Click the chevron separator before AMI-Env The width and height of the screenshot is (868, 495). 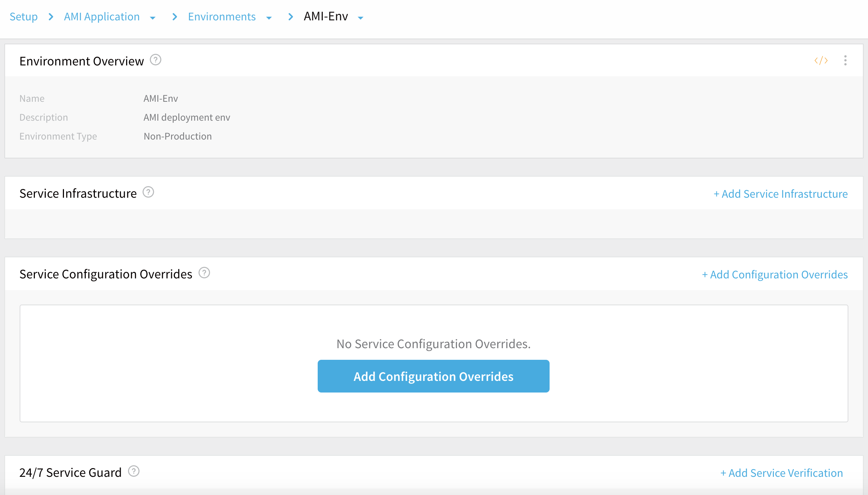(x=290, y=17)
